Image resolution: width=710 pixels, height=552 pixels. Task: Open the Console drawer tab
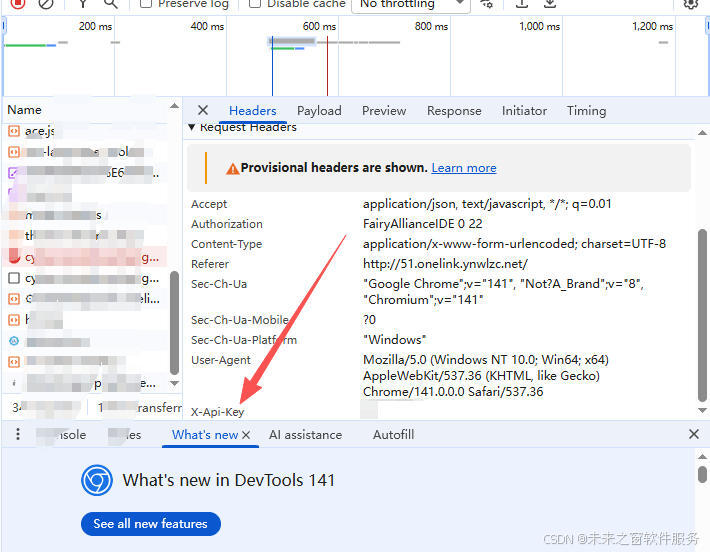[61, 435]
